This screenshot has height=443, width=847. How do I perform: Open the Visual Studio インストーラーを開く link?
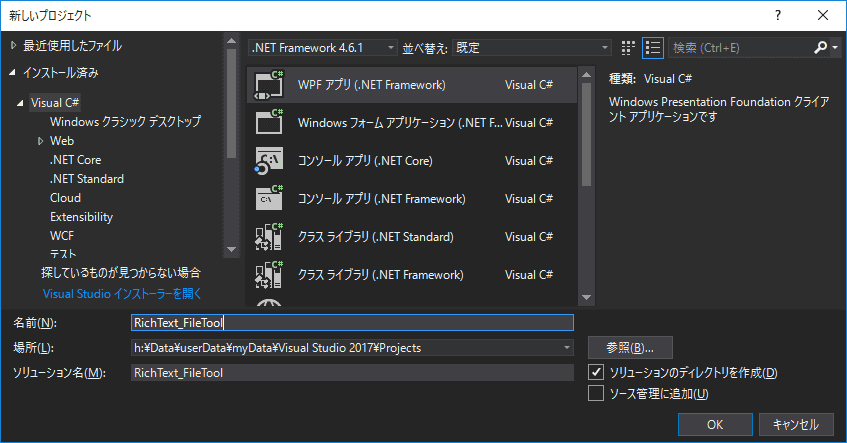pos(122,294)
